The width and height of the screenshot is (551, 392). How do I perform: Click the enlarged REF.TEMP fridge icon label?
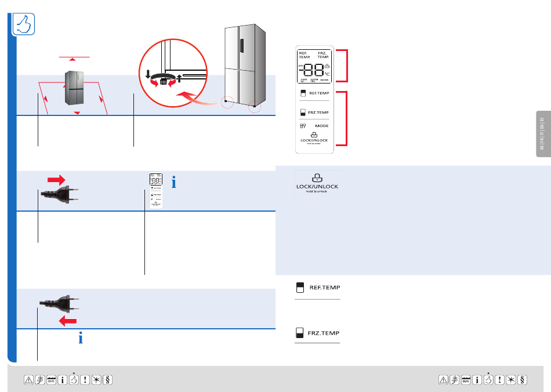click(318, 287)
